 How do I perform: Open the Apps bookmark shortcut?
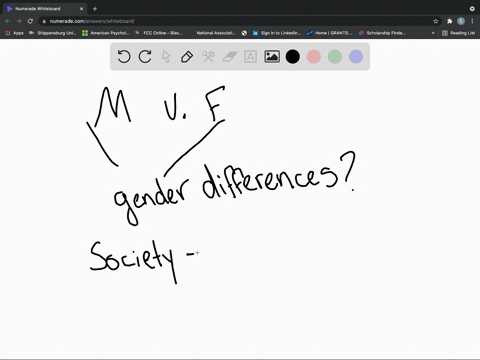click(14, 33)
